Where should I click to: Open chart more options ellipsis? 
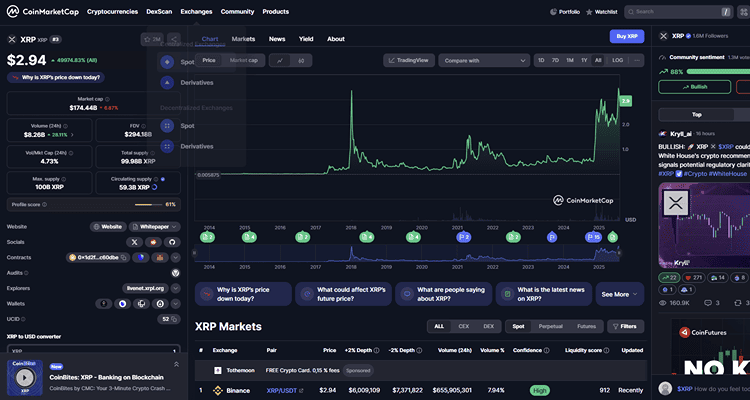[x=637, y=60]
